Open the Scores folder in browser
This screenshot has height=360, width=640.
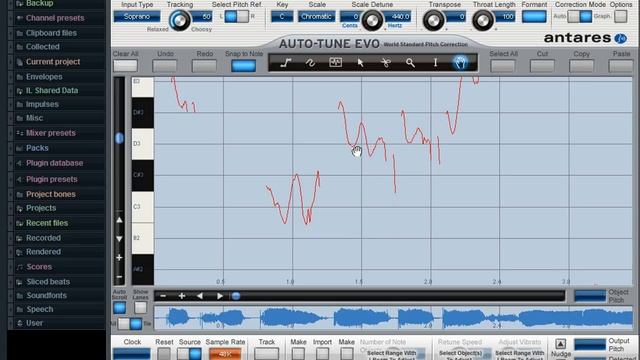click(x=39, y=267)
